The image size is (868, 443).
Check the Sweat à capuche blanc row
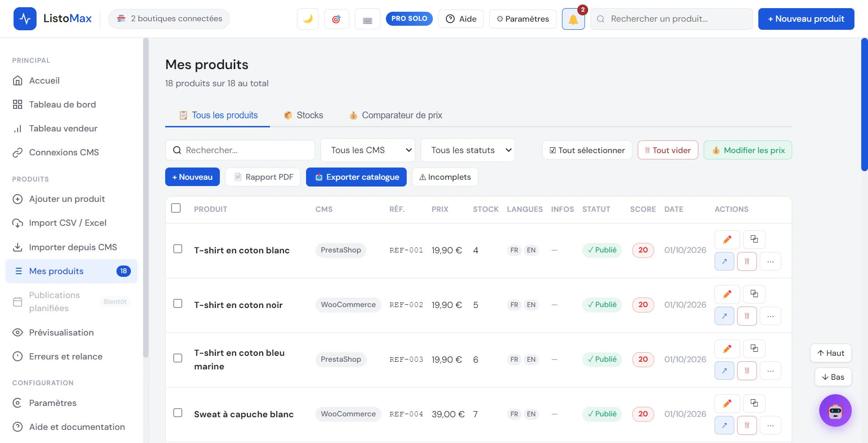coord(178,413)
